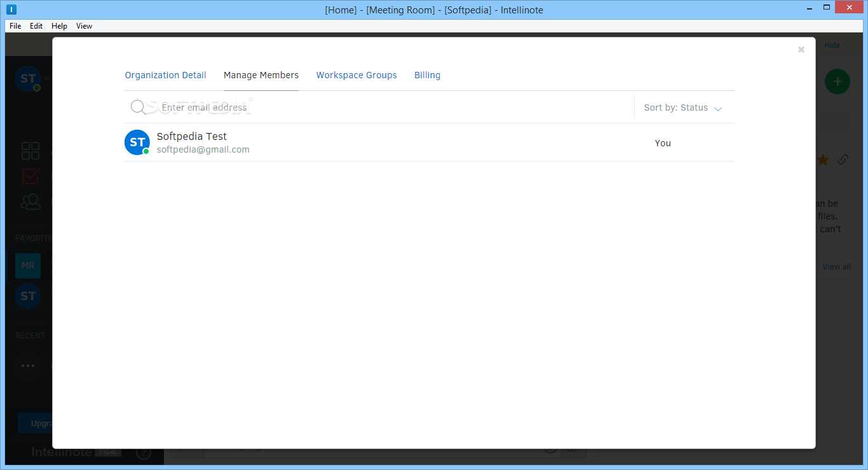Expand the Sort by: Status dropdown
Viewport: 868px width, 470px height.
(683, 108)
